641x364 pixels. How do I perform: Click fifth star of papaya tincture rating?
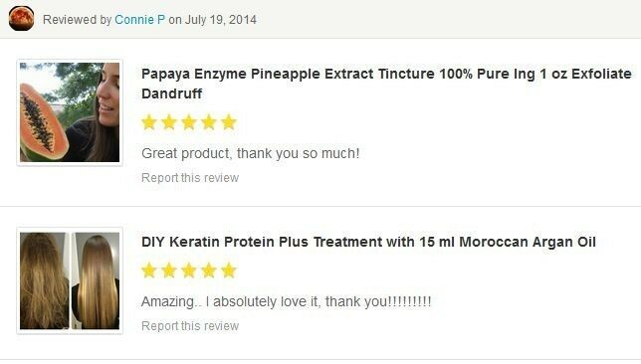(229, 122)
